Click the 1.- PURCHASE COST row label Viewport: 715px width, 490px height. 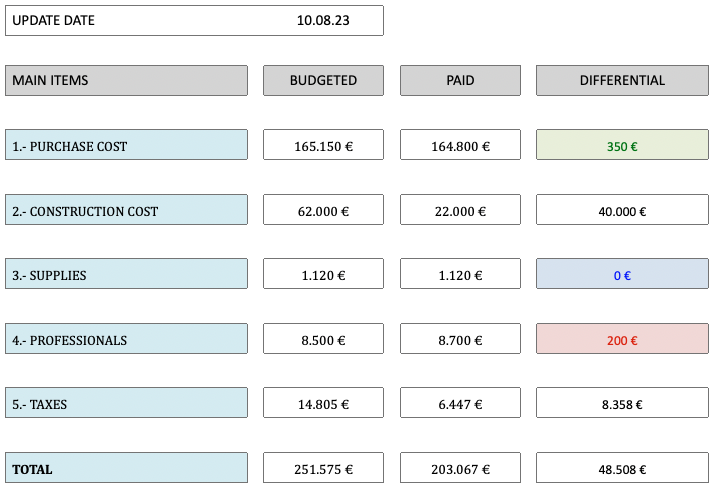126,146
